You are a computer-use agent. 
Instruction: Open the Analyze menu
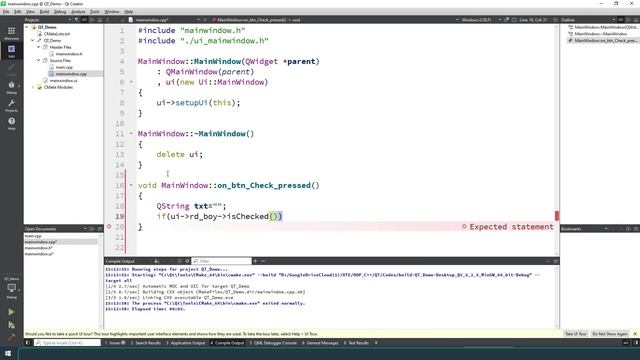tap(78, 12)
